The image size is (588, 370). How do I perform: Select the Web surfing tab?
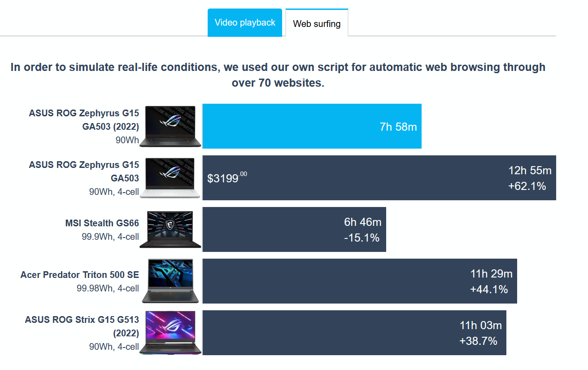click(317, 24)
